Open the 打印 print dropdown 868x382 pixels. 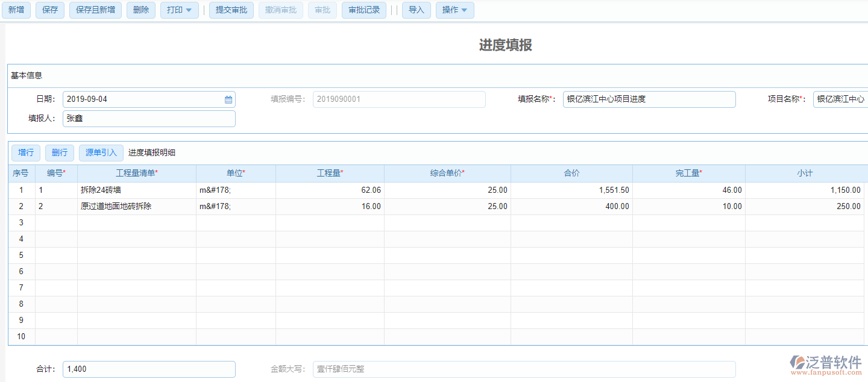(x=179, y=10)
